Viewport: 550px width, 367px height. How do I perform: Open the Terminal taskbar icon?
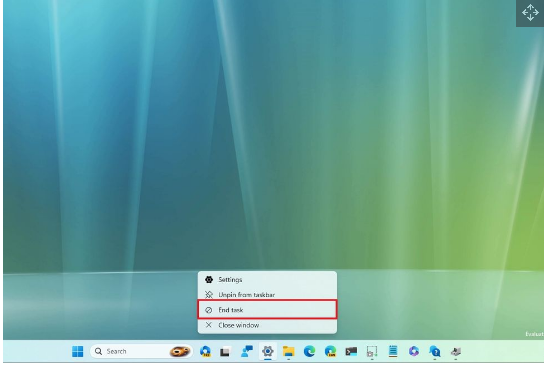(x=351, y=351)
